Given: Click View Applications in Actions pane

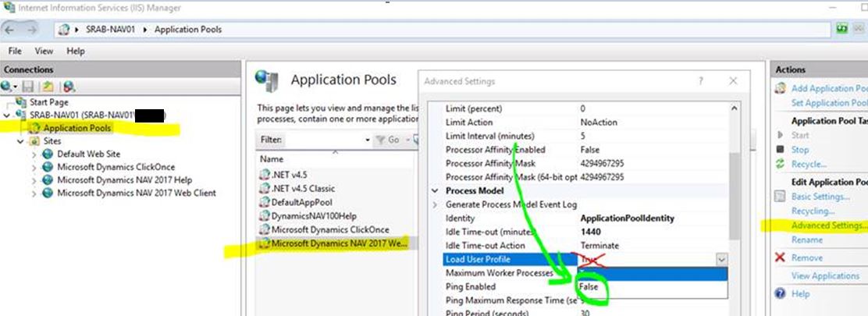Looking at the screenshot, I should pos(825,275).
